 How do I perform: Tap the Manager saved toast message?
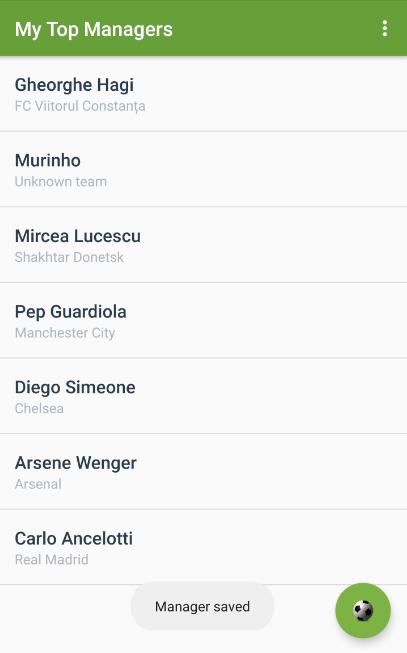(202, 606)
